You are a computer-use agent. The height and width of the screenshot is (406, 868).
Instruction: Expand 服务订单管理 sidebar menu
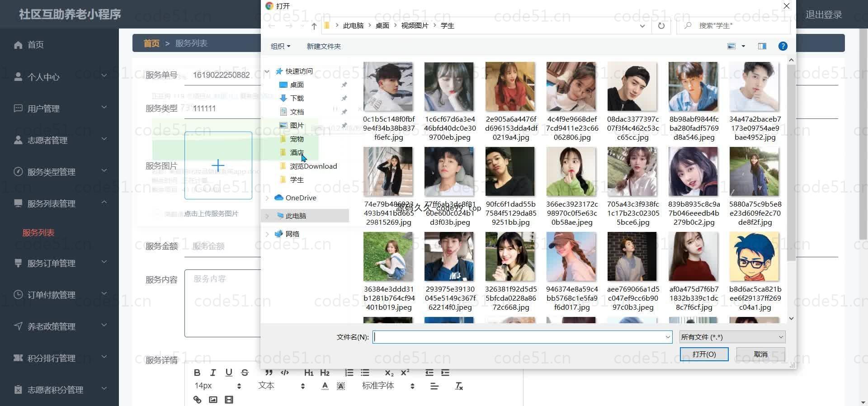tap(59, 263)
